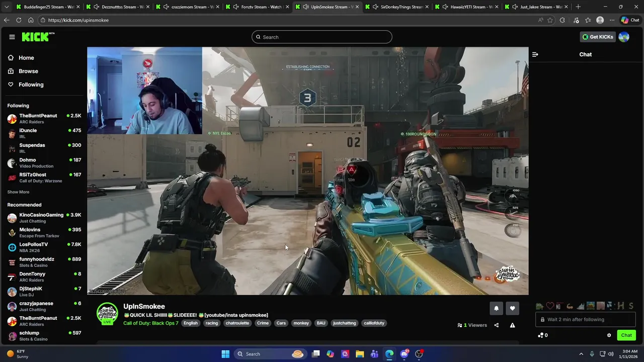Follow the channel with heart button
Screen dimensions: 644x362
512,308
